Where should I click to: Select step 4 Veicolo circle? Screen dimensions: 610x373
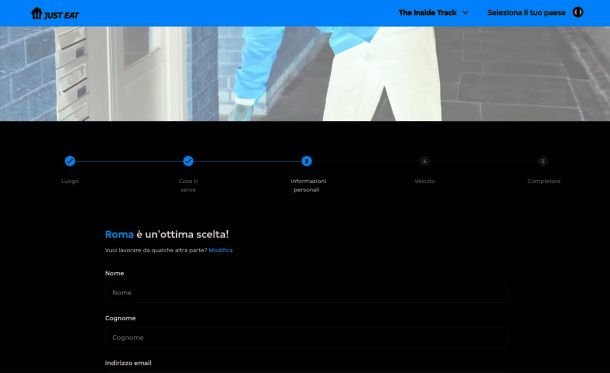424,161
